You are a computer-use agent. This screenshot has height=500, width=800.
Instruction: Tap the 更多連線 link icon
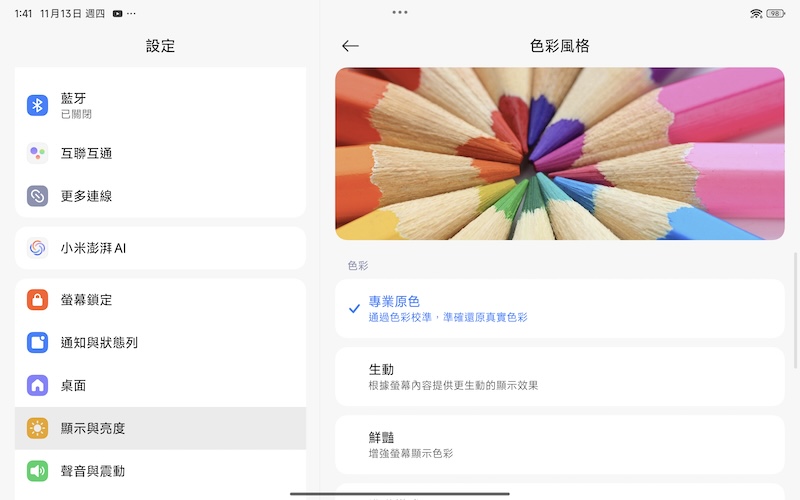pyautogui.click(x=37, y=196)
